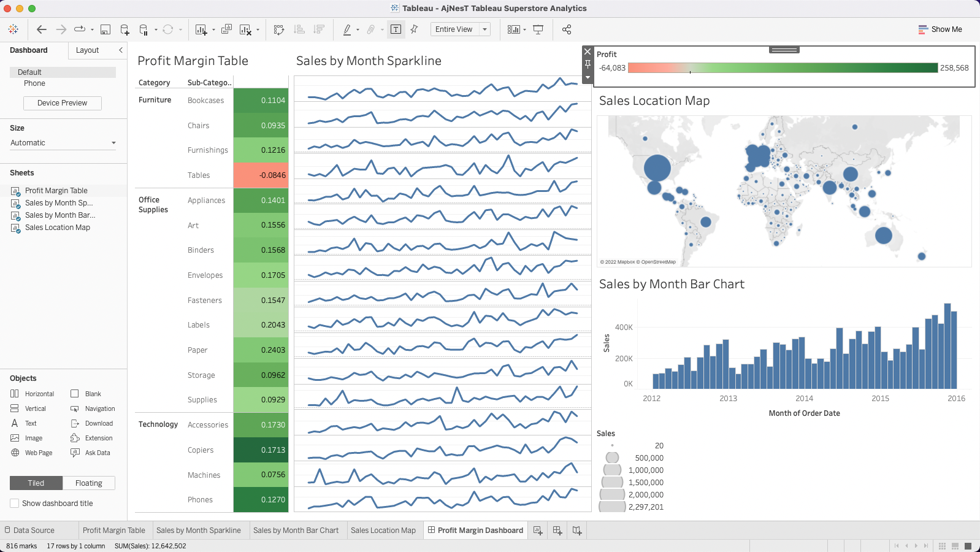Select Tiled object placement
The height and width of the screenshot is (552, 980).
(x=36, y=483)
